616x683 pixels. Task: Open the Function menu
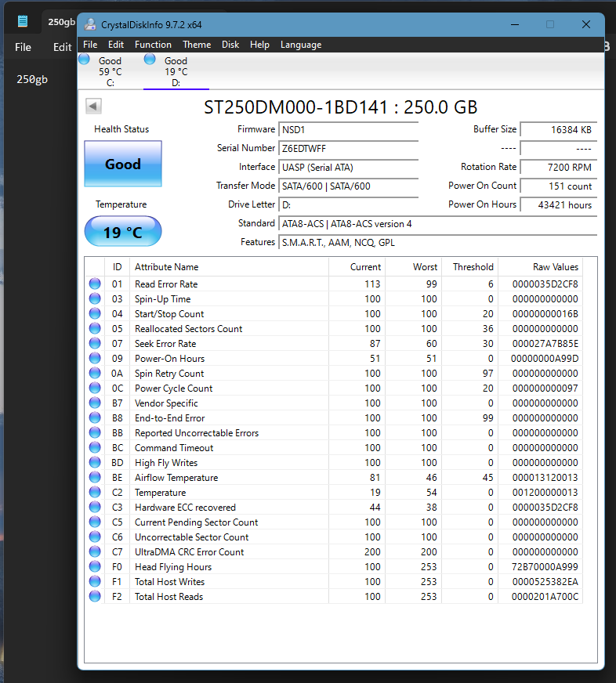pyautogui.click(x=153, y=45)
